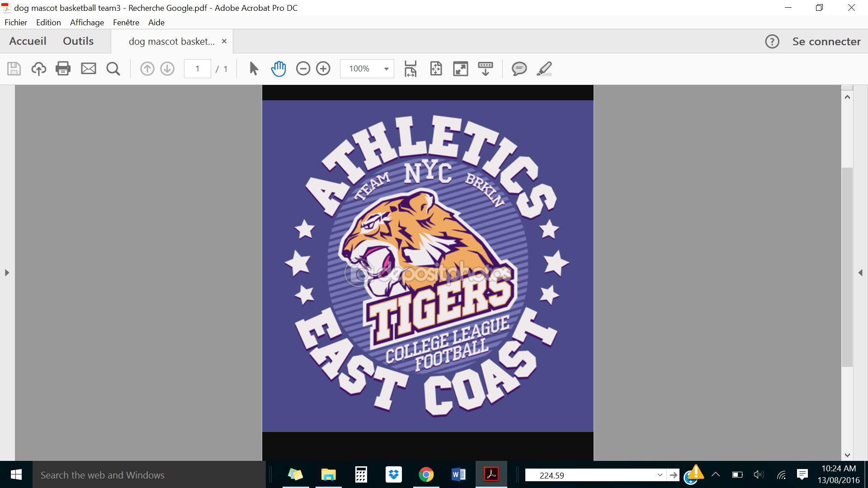Zoom in with the plus icon
This screenshot has height=488, width=868.
tap(323, 69)
